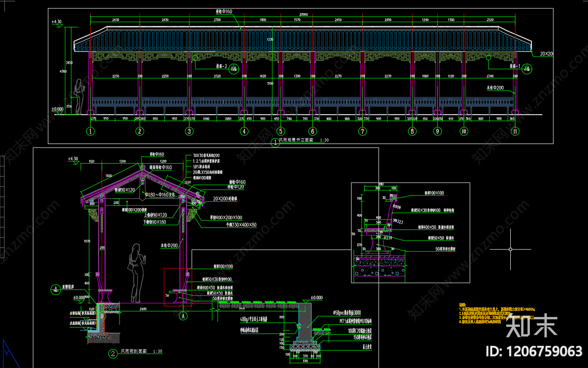
Task: Click the human figure in elevation view
Action: pyautogui.click(x=79, y=97)
